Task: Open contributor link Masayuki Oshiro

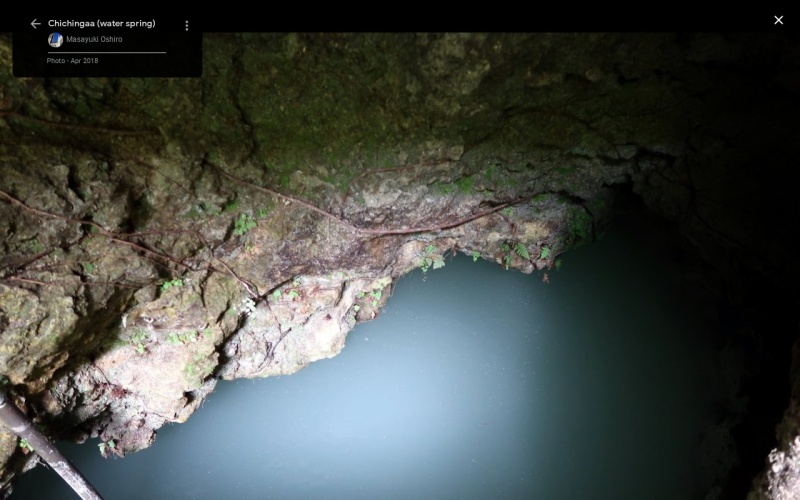Action: 94,40
